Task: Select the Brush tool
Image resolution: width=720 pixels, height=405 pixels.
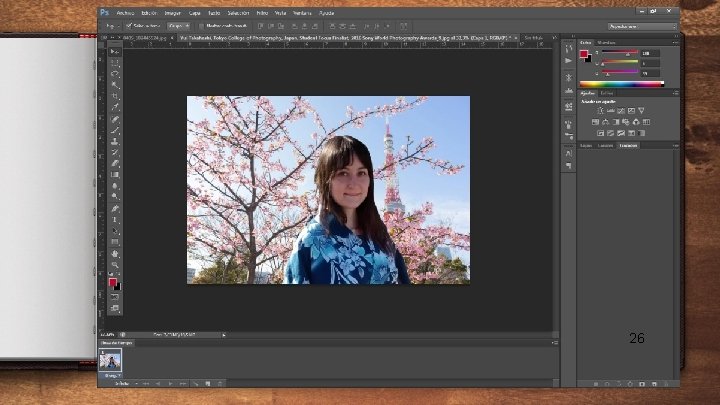Action: tap(114, 130)
